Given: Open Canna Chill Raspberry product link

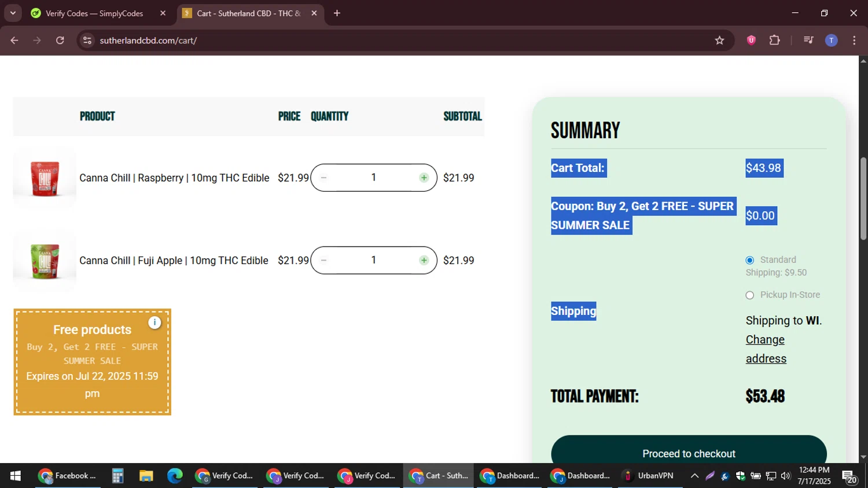Looking at the screenshot, I should pyautogui.click(x=174, y=178).
